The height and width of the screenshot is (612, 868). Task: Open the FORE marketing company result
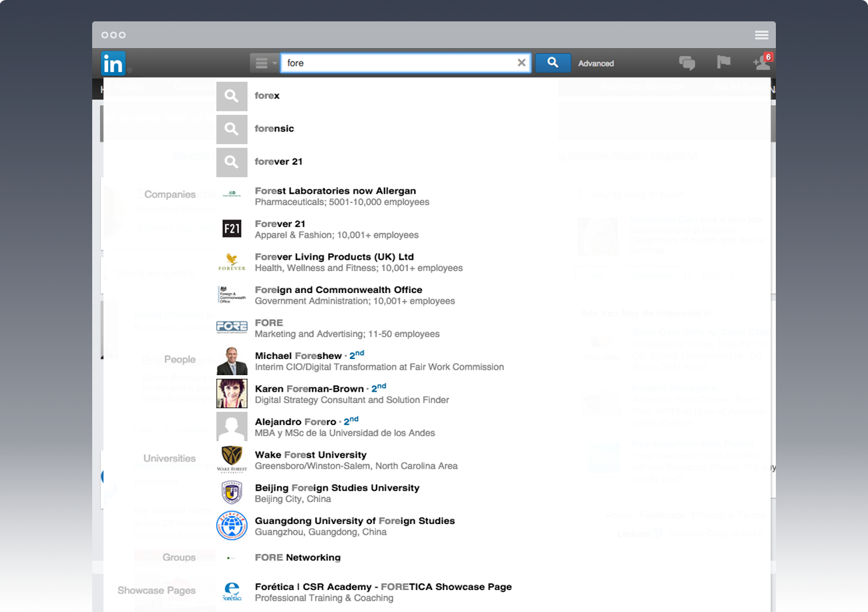(x=269, y=322)
